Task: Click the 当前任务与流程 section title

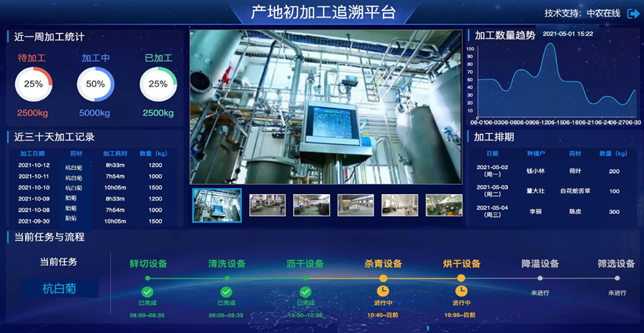Action: [49, 237]
